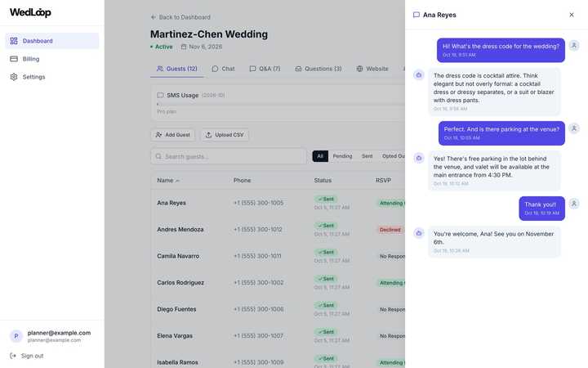Switch to the Guests (12) tab
The height and width of the screenshot is (368, 588).
tap(177, 69)
